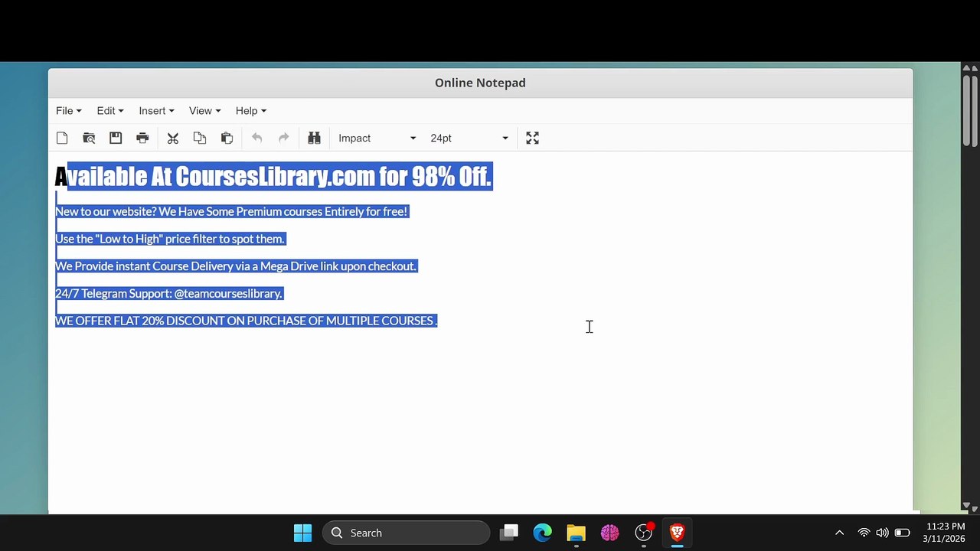980x551 pixels.
Task: Click the Undo arrow in the toolbar
Action: [257, 138]
